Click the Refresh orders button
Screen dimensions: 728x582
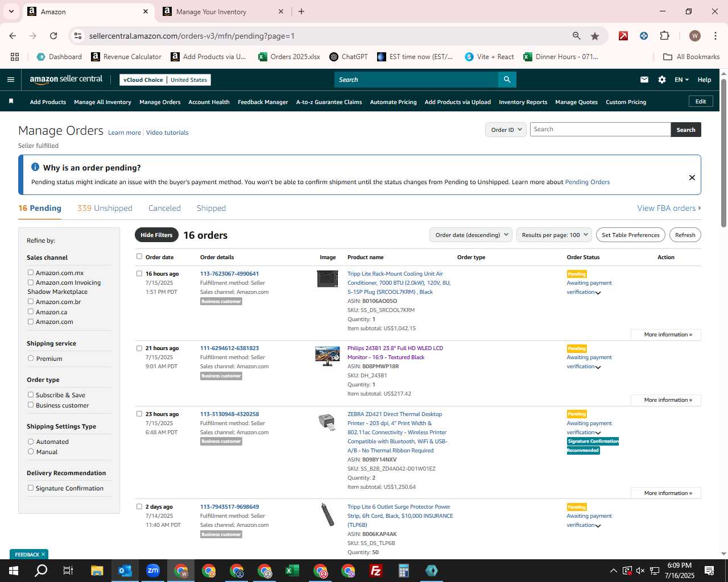click(x=685, y=235)
